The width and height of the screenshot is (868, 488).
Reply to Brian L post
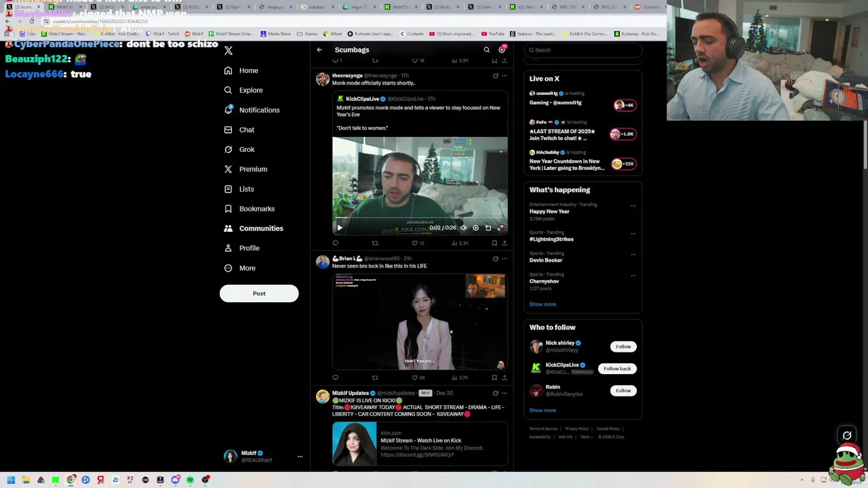pos(335,378)
